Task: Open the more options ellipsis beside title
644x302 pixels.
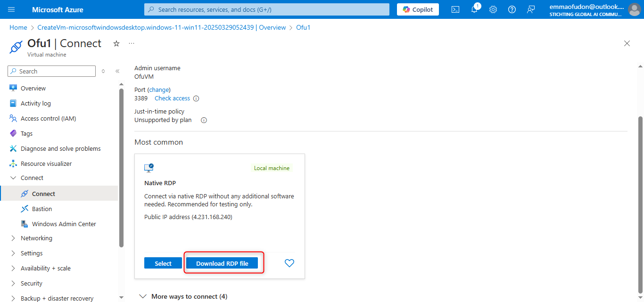Action: click(132, 43)
